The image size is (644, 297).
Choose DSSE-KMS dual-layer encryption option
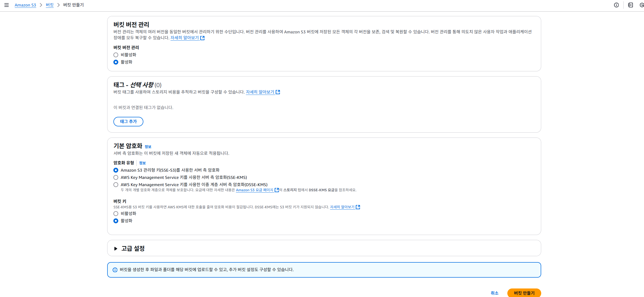point(116,185)
